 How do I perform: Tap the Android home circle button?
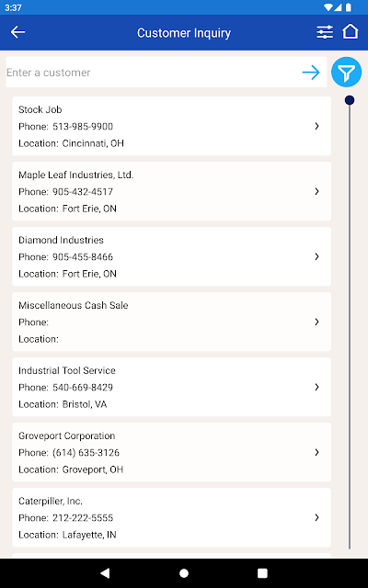tap(184, 573)
